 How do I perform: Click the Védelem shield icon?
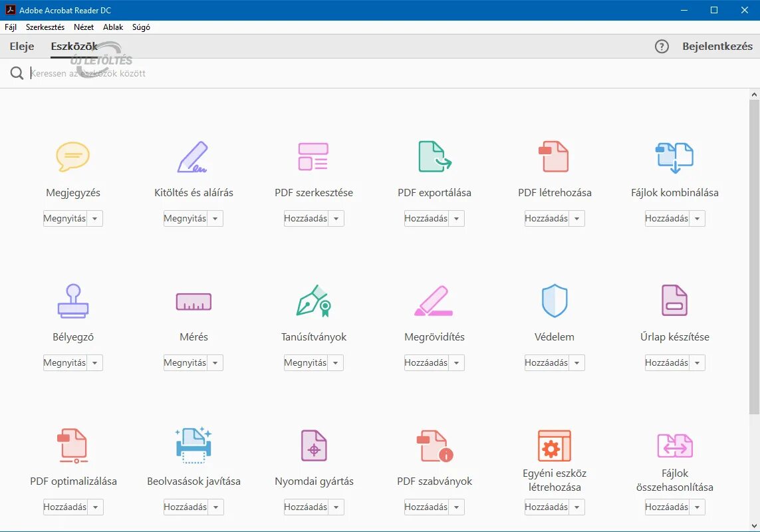coord(555,301)
